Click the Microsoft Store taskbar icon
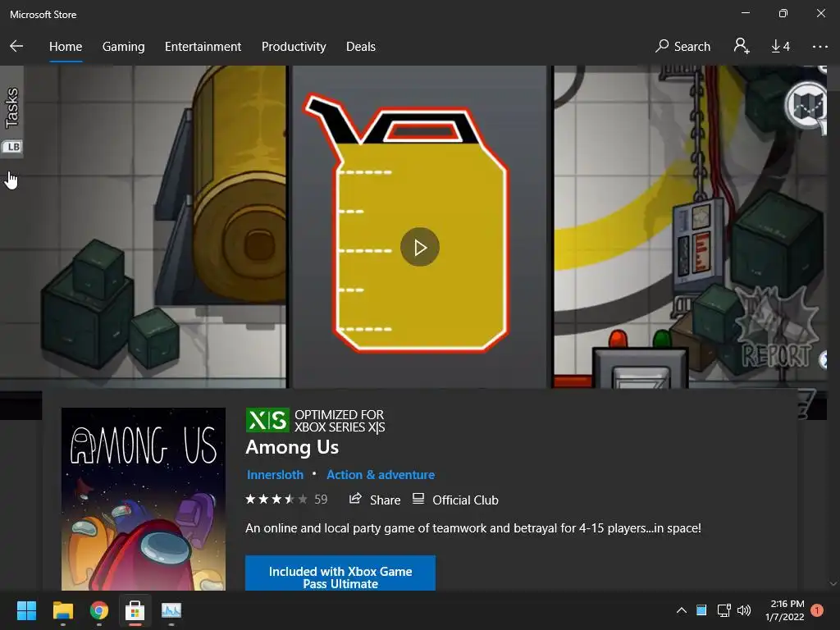 pyautogui.click(x=135, y=610)
